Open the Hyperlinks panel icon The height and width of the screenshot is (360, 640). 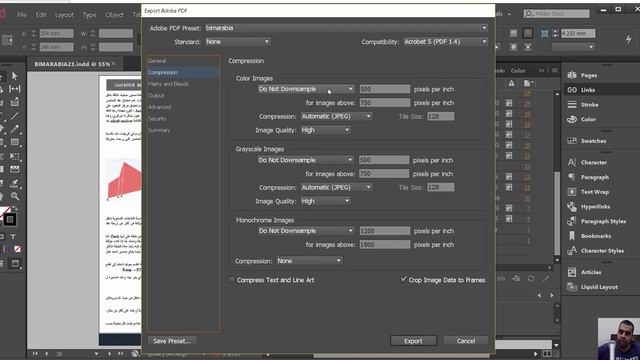(x=572, y=207)
